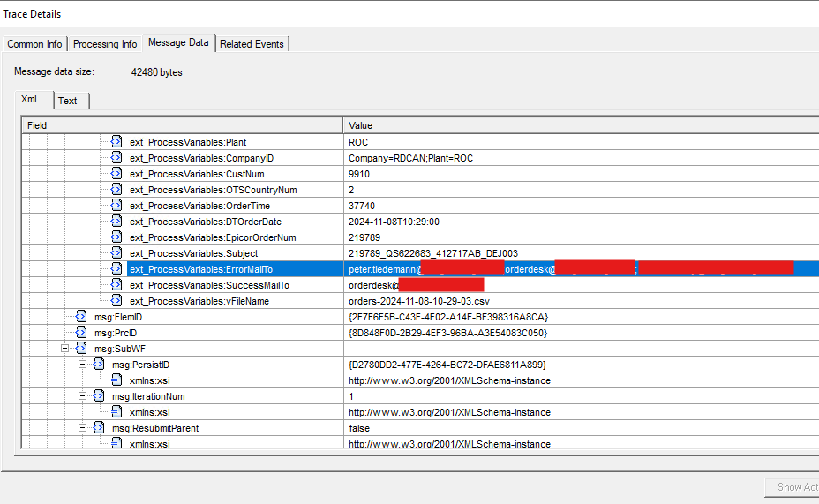Screen dimensions: 819x504
Task: Click the Field column header
Action: (182, 125)
